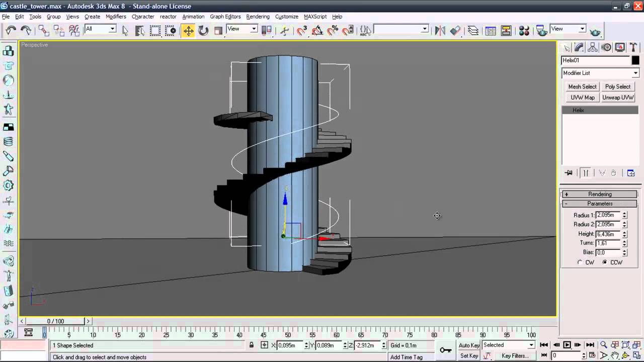Activate the Select and Move tool
The width and height of the screenshot is (644, 362).
188,31
